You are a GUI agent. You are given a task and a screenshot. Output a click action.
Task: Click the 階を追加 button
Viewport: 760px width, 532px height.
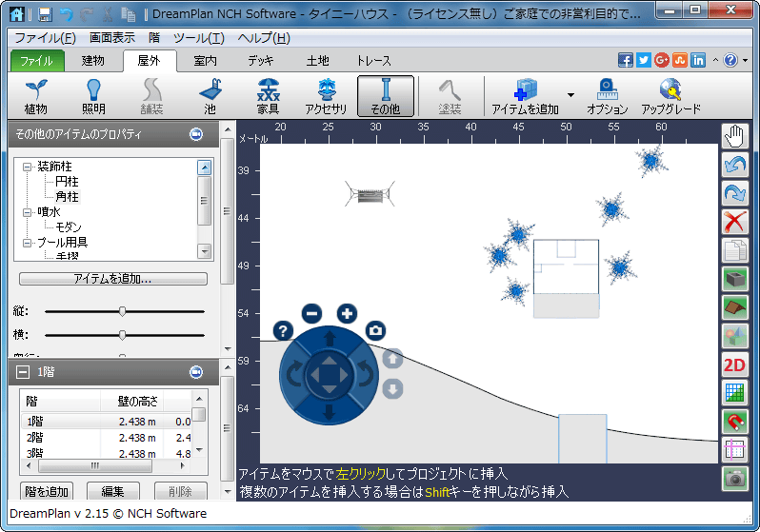click(x=47, y=491)
